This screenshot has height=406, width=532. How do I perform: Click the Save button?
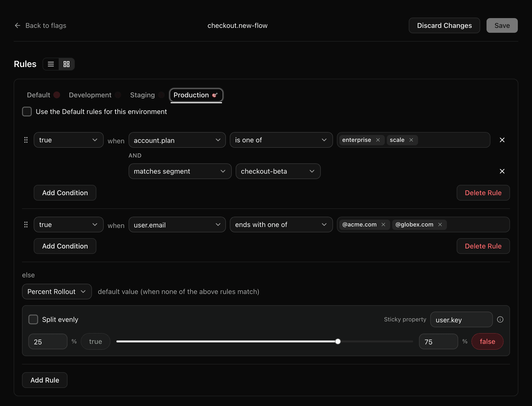[502, 25]
